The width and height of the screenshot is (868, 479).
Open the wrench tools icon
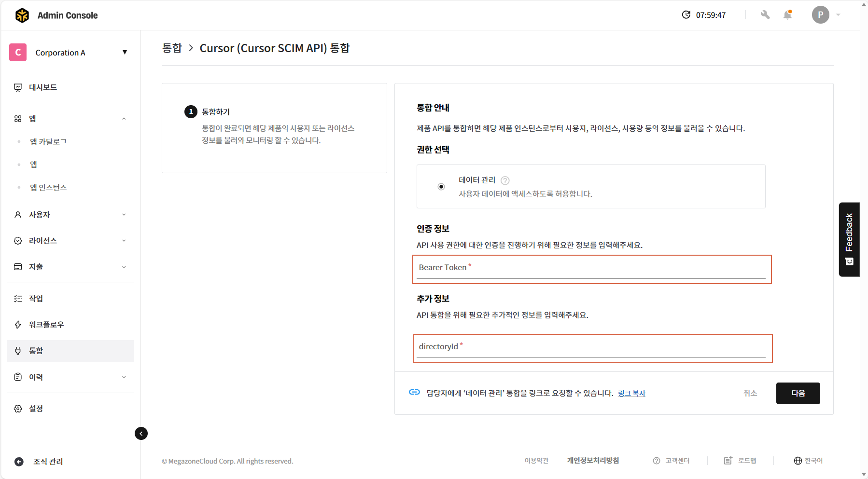[x=765, y=15]
